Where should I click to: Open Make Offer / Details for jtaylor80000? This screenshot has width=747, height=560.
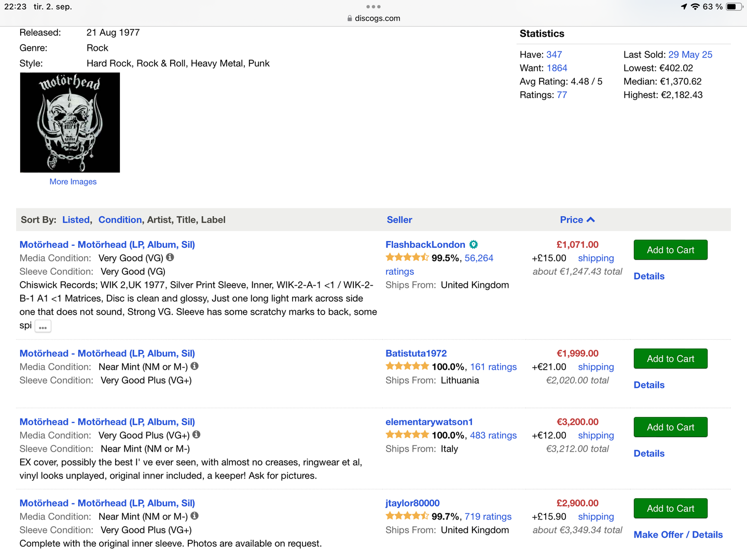(678, 535)
